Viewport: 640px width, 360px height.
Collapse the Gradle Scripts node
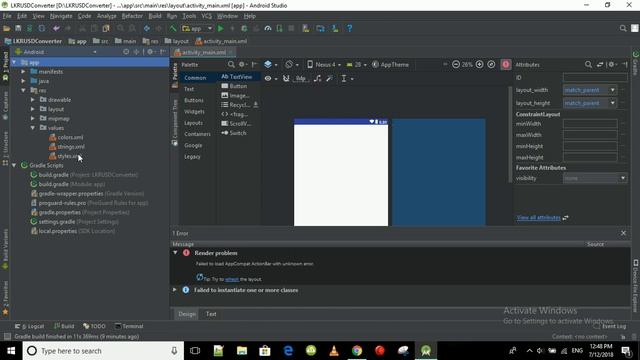[x=14, y=165]
